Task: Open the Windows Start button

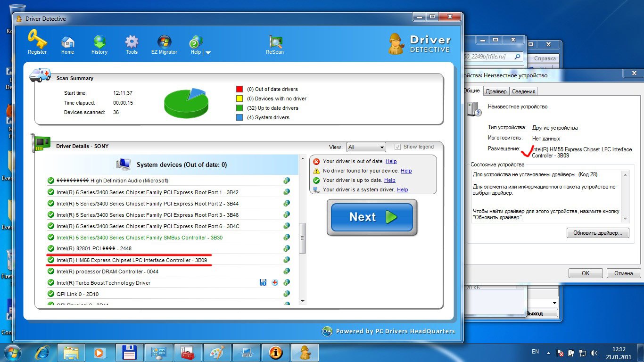Action: 12,352
